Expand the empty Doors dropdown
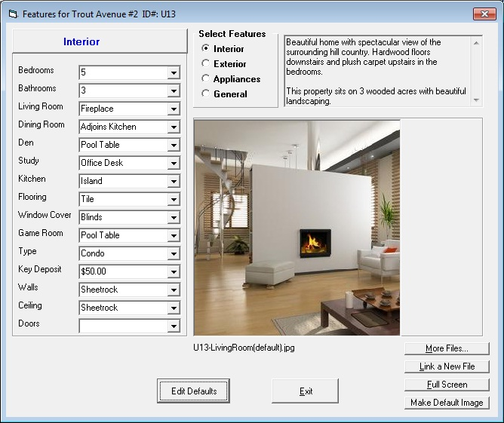Viewport: 504px width, 423px height. pos(174,326)
